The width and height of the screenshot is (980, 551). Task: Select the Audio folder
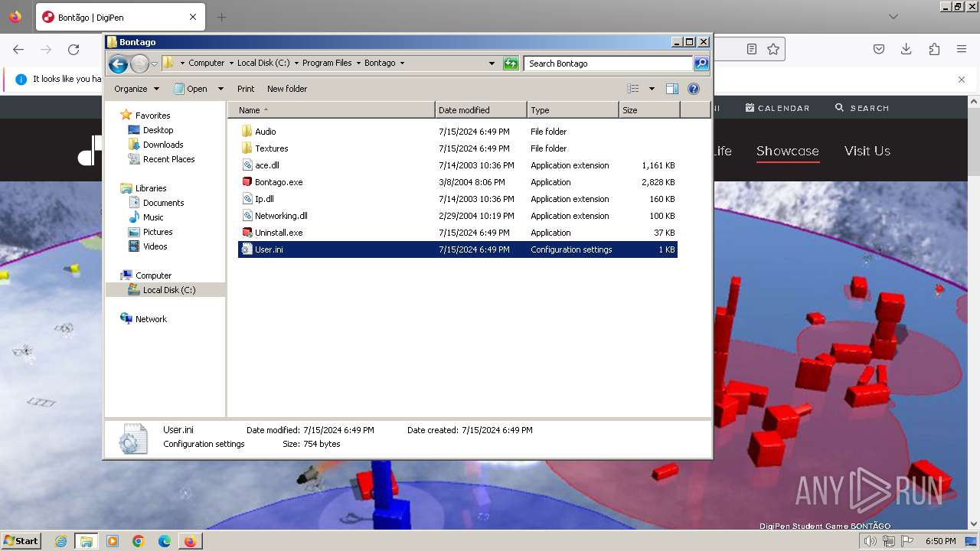[458, 132]
